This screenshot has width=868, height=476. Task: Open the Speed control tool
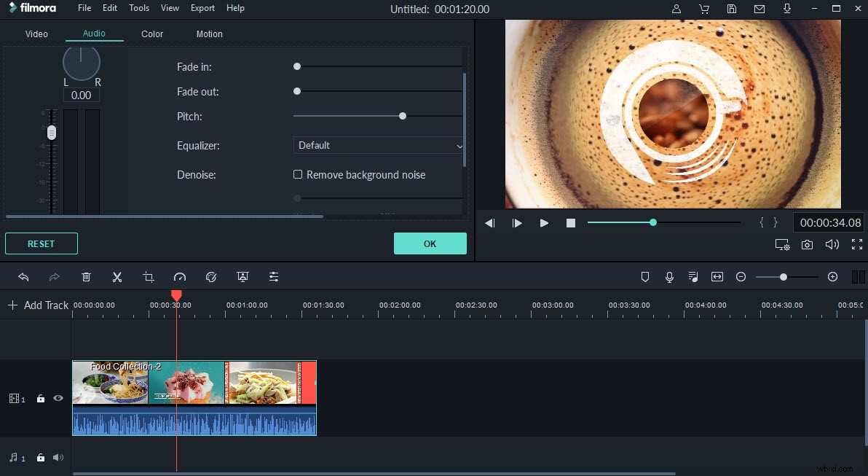click(180, 277)
